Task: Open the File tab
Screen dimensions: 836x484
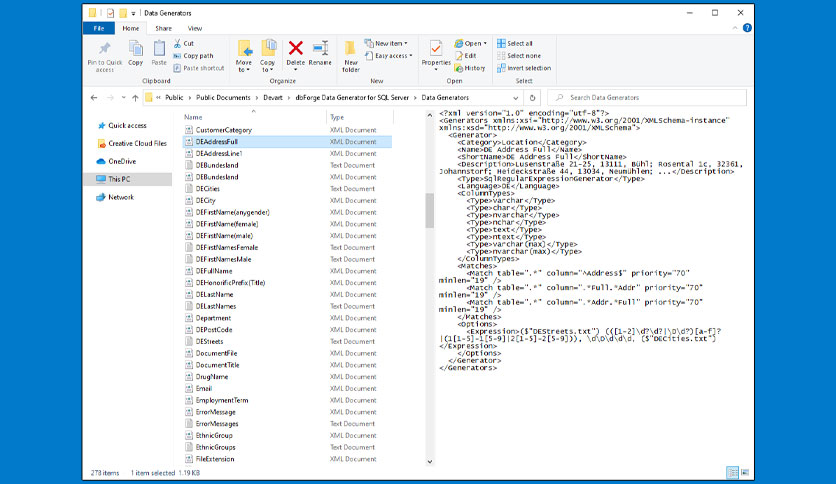Action: [x=99, y=28]
